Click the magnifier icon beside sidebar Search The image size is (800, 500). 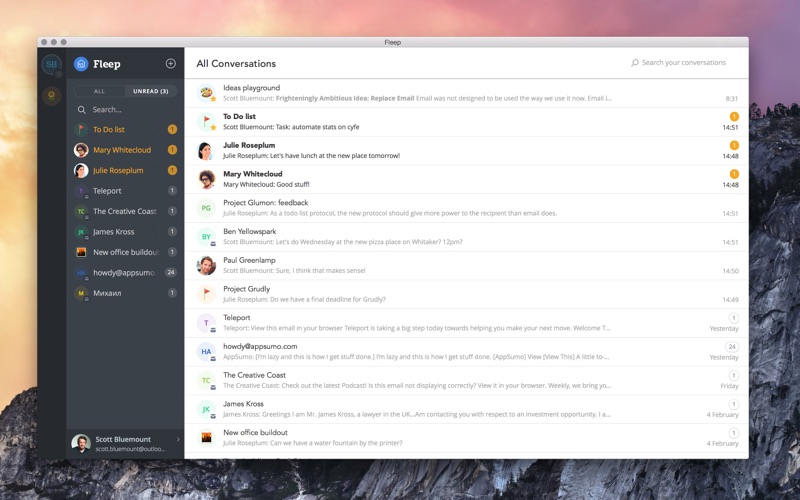point(82,110)
